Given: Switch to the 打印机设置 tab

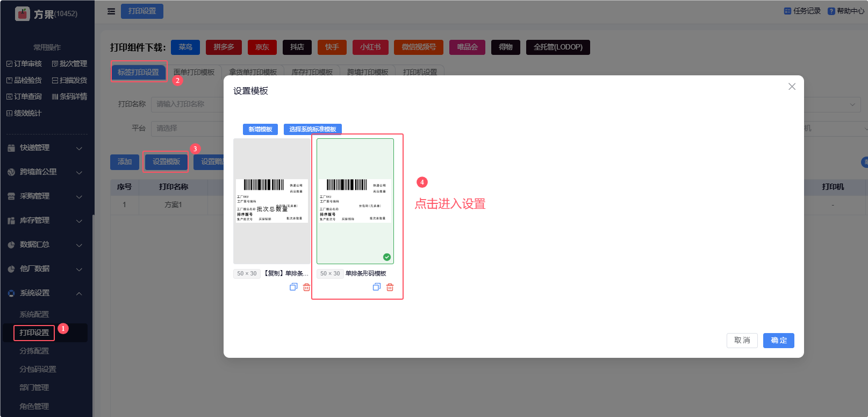Looking at the screenshot, I should click(420, 72).
